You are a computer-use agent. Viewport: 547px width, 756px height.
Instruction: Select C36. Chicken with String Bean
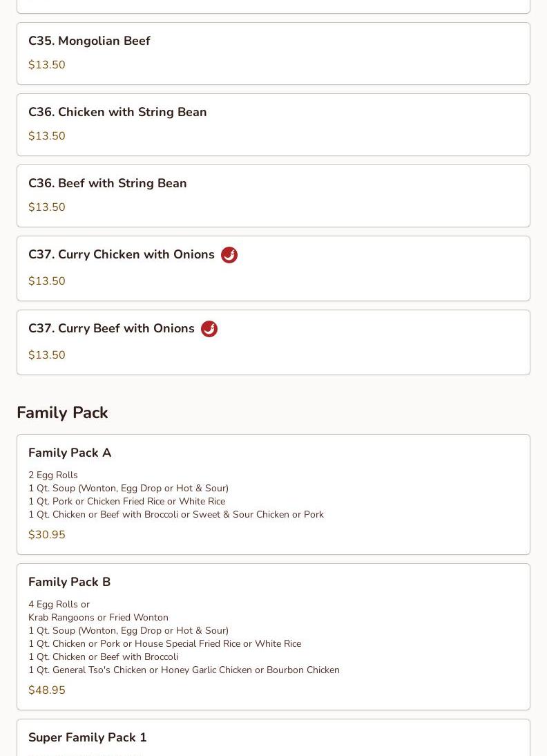(x=117, y=112)
